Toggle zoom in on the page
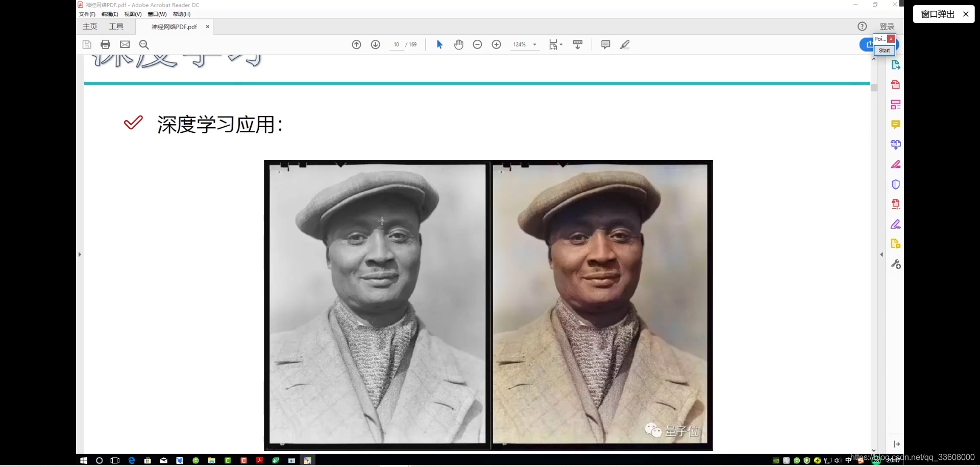 pyautogui.click(x=496, y=44)
